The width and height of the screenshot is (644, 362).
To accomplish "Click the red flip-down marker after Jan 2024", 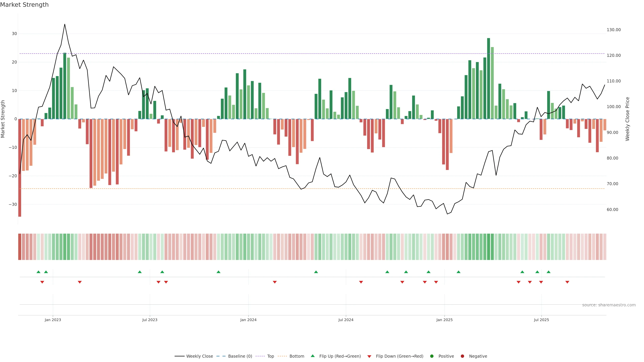I will pos(275,282).
